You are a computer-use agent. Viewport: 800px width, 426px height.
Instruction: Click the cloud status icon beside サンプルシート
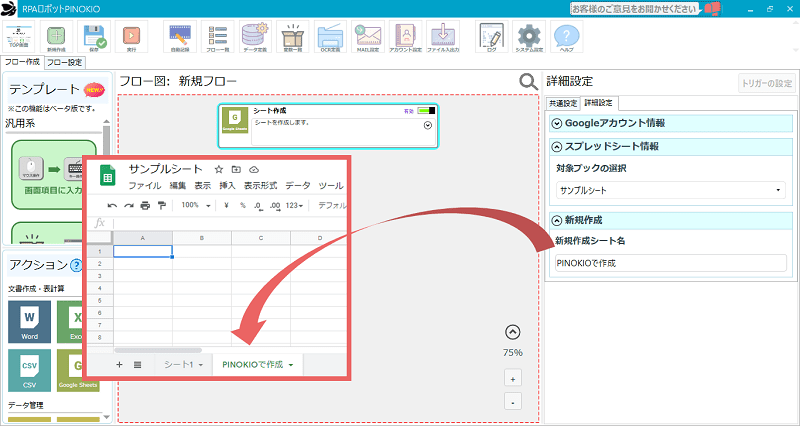point(254,169)
